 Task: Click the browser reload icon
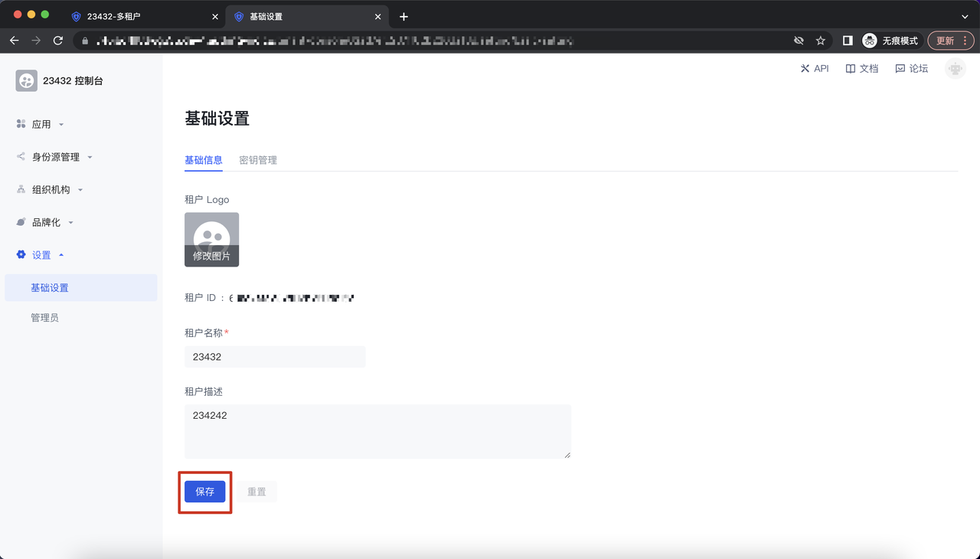[x=58, y=41]
